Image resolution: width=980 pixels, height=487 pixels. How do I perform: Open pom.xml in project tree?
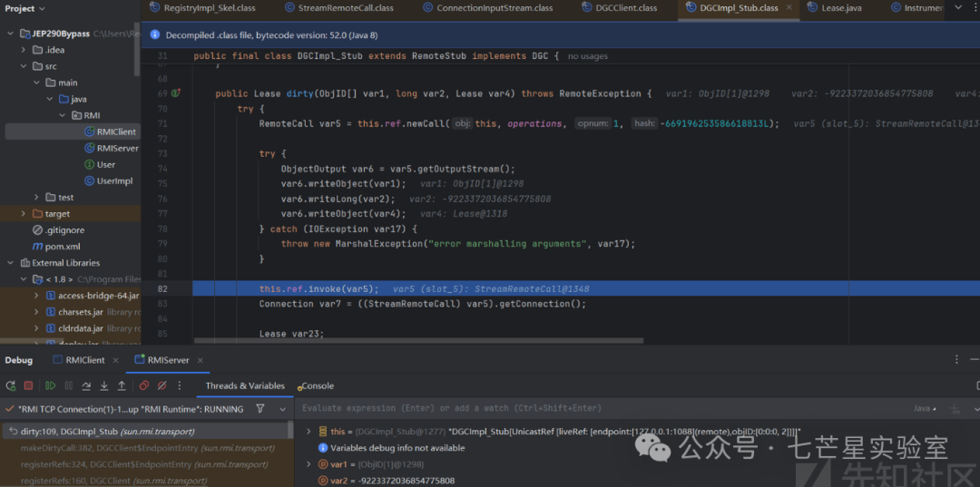56,247
